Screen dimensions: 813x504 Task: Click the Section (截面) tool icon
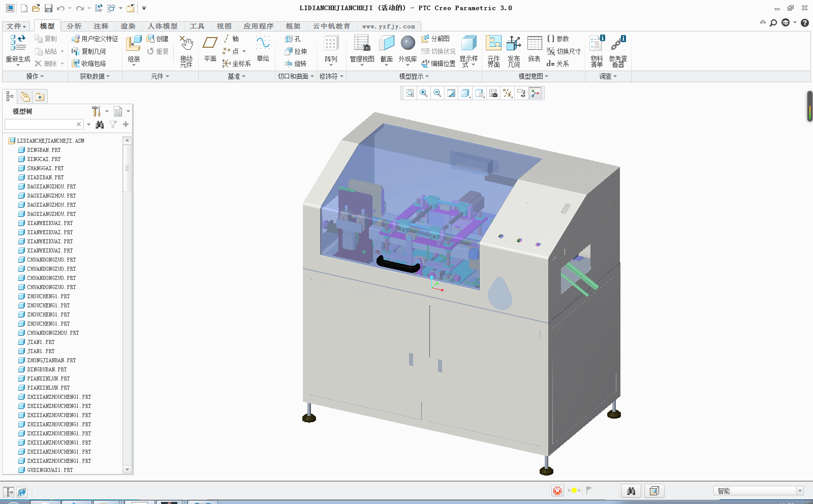387,43
